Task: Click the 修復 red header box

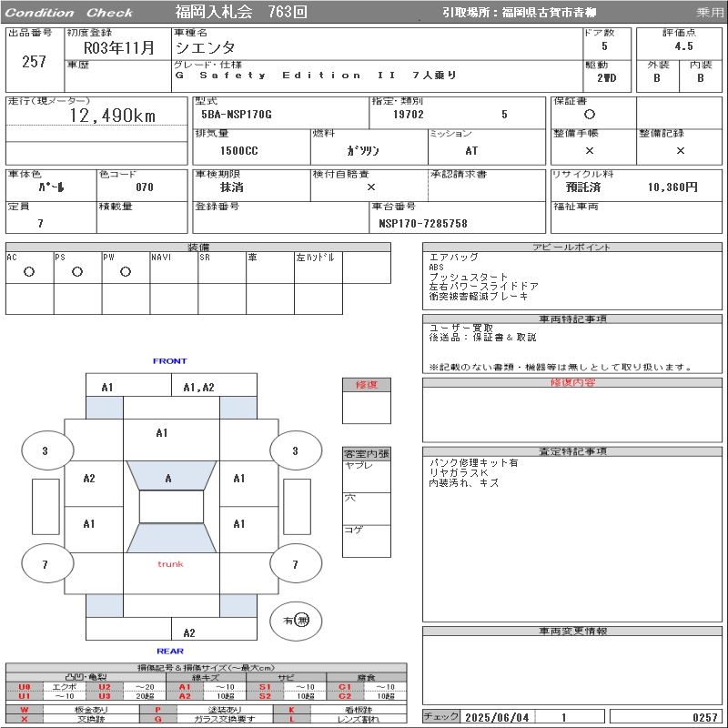Action: [x=367, y=385]
